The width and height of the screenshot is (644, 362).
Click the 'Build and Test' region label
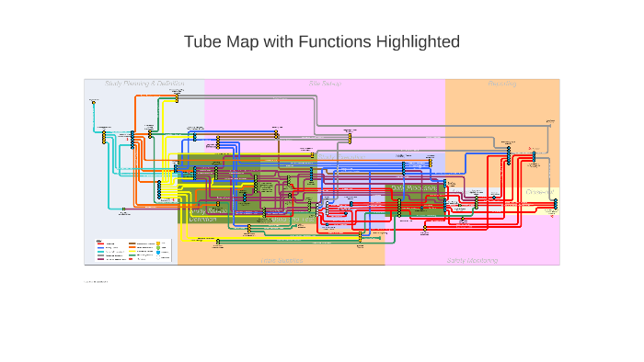293,220
